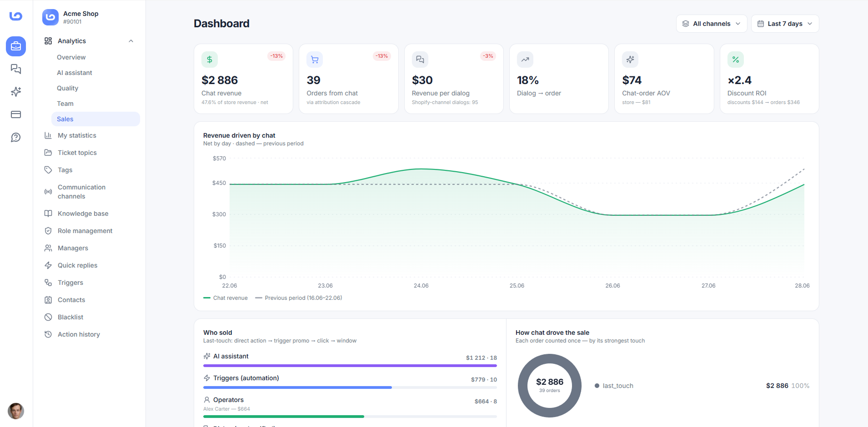Click the Acme Shop logo icon
The height and width of the screenshot is (427, 868).
point(50,17)
